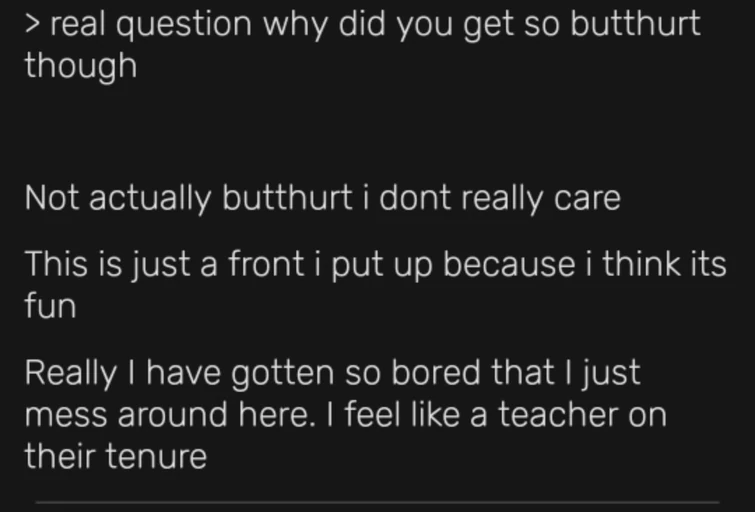Click the words 'that I just'
Screen dimensions: 755x512
pyautogui.click(x=565, y=373)
